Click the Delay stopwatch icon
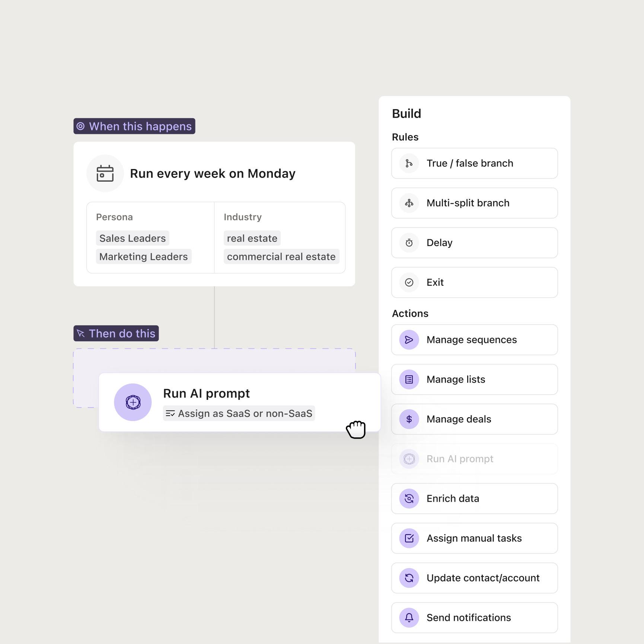 pos(409,243)
